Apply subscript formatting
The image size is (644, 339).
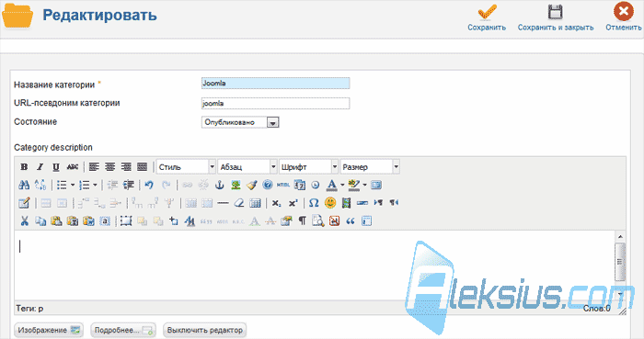276,203
